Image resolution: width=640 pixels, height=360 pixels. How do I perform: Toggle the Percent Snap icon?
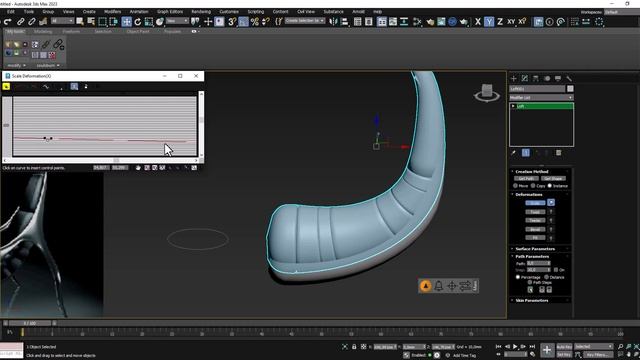[255, 22]
